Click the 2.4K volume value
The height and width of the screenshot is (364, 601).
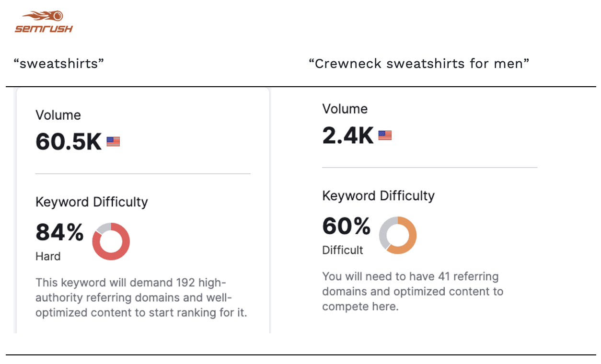347,136
